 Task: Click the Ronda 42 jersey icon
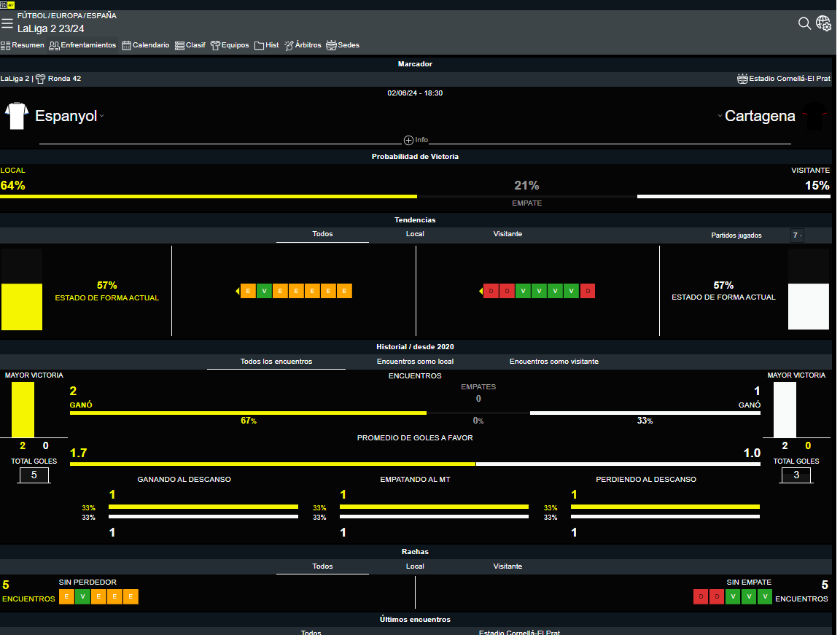[40, 79]
